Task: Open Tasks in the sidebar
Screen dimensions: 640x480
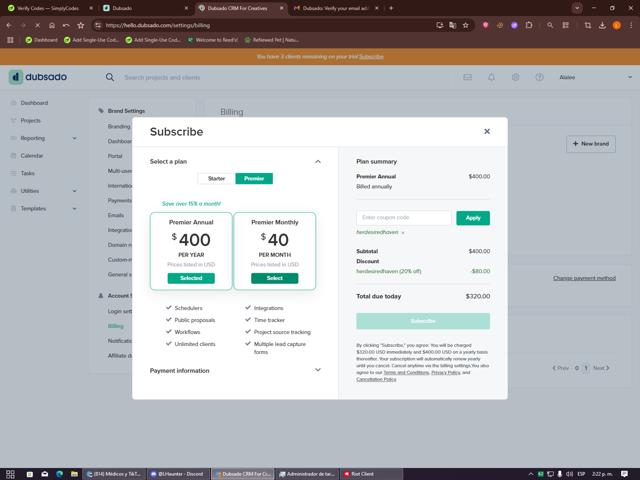Action: [x=27, y=173]
